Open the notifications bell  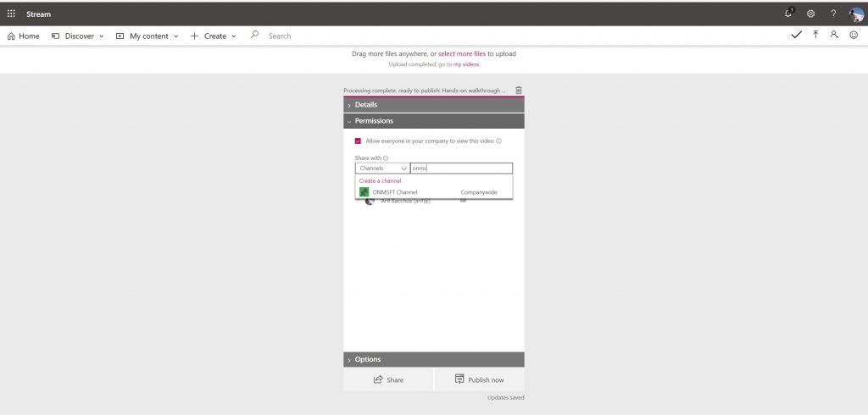tap(789, 14)
